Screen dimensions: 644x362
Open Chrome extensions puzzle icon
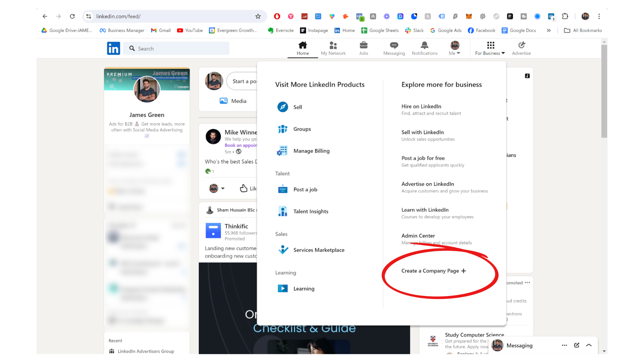coord(565,16)
